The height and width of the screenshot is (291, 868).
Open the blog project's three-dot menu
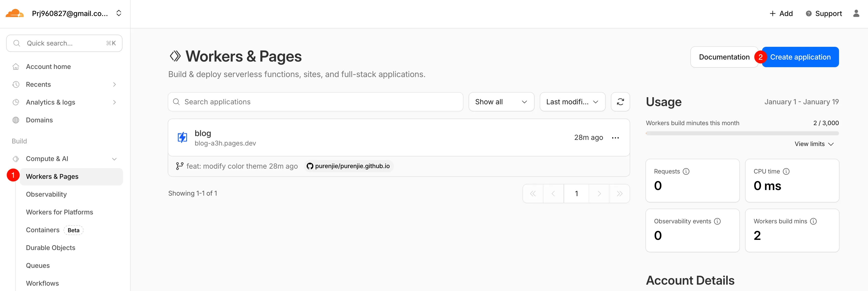coord(615,138)
